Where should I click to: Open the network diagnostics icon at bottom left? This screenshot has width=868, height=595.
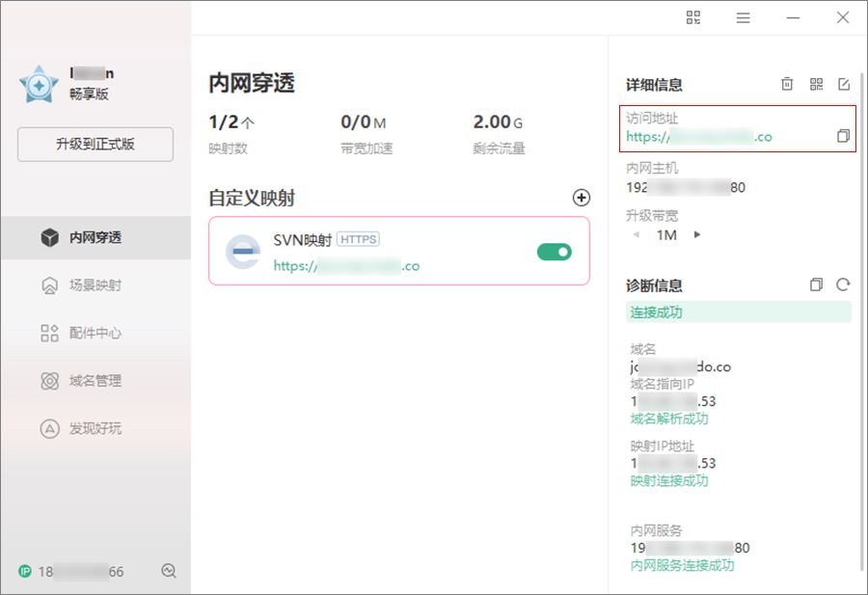(x=169, y=571)
